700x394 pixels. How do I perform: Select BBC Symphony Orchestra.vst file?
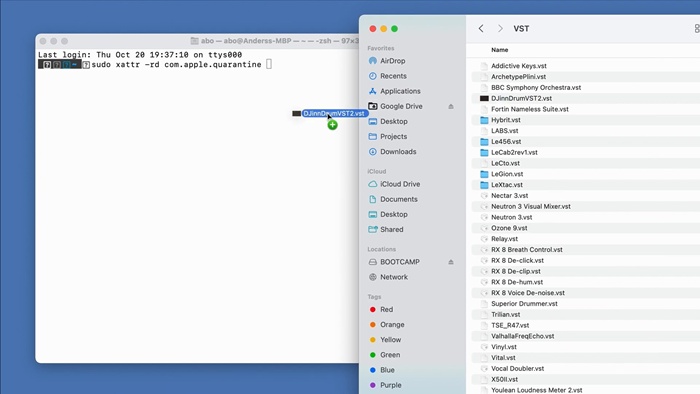(x=536, y=87)
